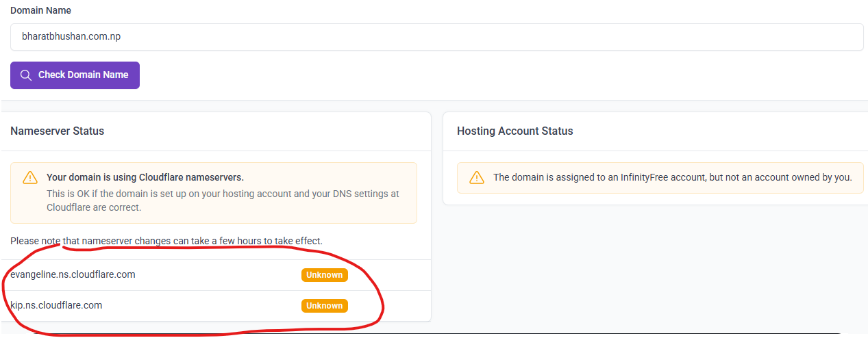Click the Unknown badge for kip.ns.cloudflare.com
The width and height of the screenshot is (868, 338).
click(325, 306)
